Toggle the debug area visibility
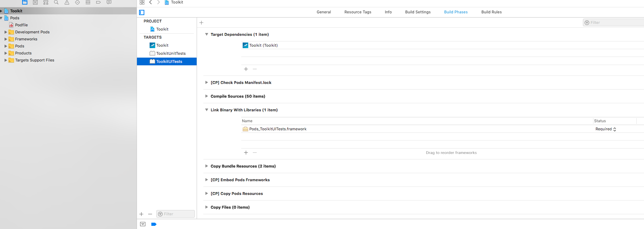The image size is (644, 229). point(143,224)
